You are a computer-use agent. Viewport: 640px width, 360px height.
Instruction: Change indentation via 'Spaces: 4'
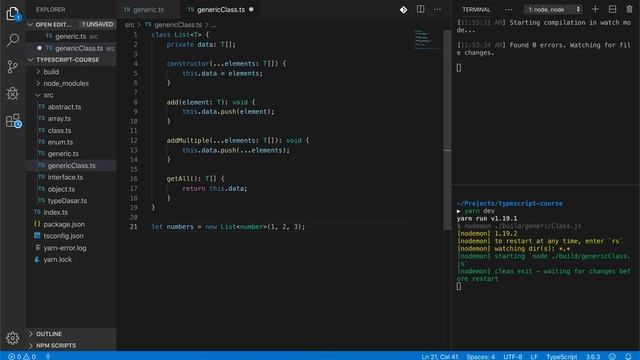(x=480, y=356)
